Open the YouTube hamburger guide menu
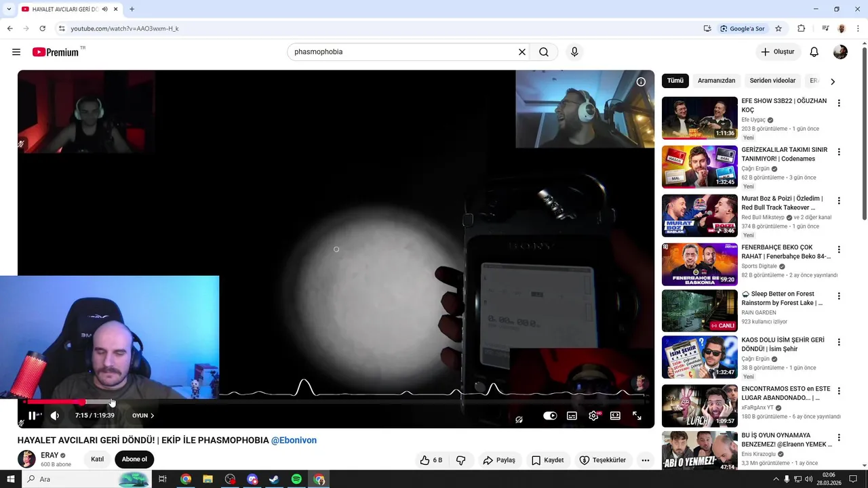This screenshot has height=488, width=868. tap(16, 52)
